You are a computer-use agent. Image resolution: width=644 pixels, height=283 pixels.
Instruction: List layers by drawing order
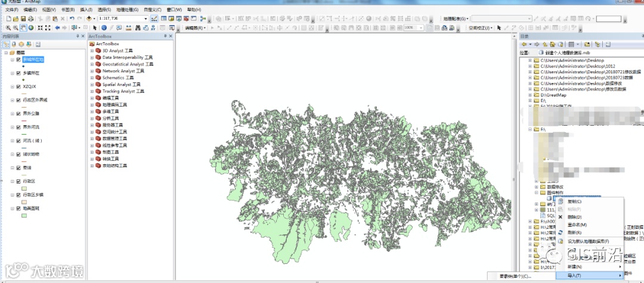coord(7,44)
